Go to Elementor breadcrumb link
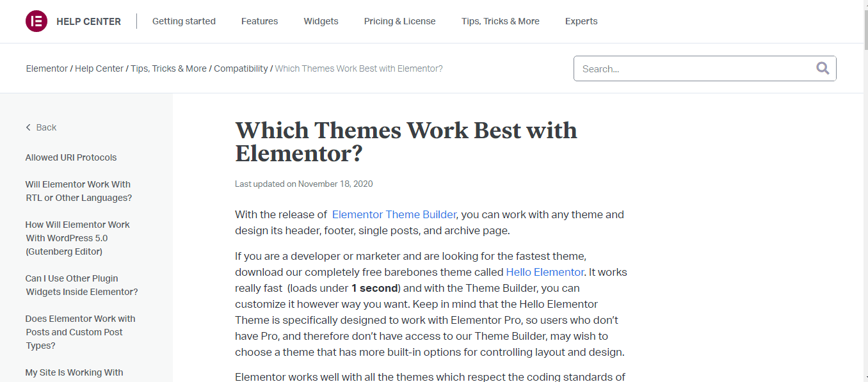The width and height of the screenshot is (868, 382). 47,68
